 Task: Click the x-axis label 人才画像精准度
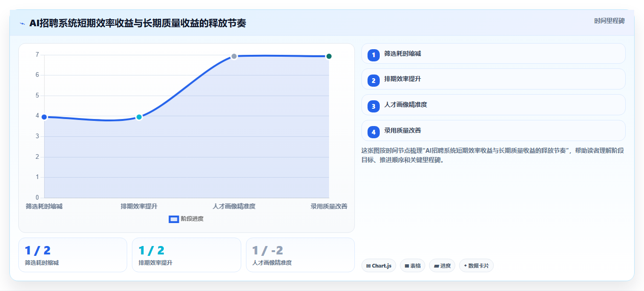(x=234, y=206)
